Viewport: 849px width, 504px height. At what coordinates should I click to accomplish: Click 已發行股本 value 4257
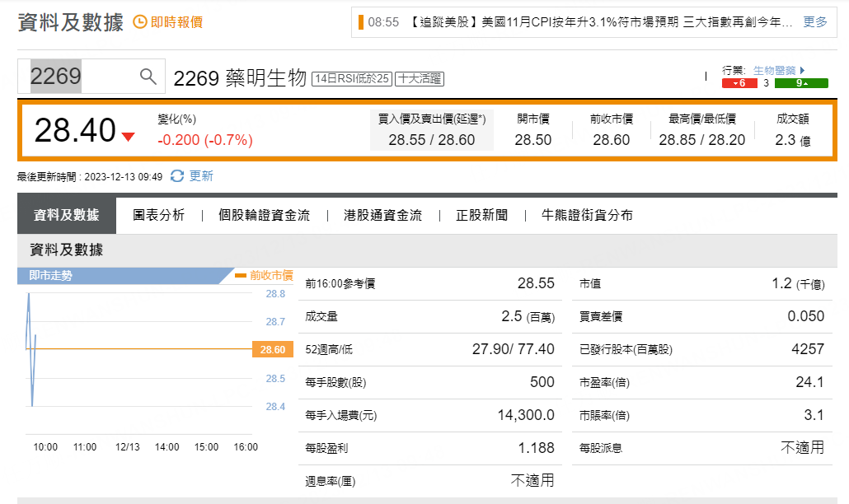pos(808,349)
